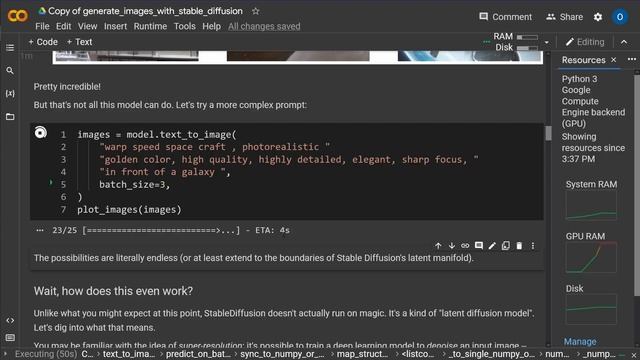Open the Tools menu
This screenshot has width=640, height=360.
tap(184, 26)
